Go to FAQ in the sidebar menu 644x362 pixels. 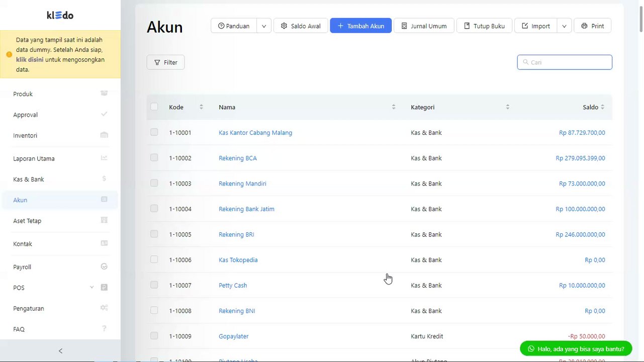click(x=19, y=329)
